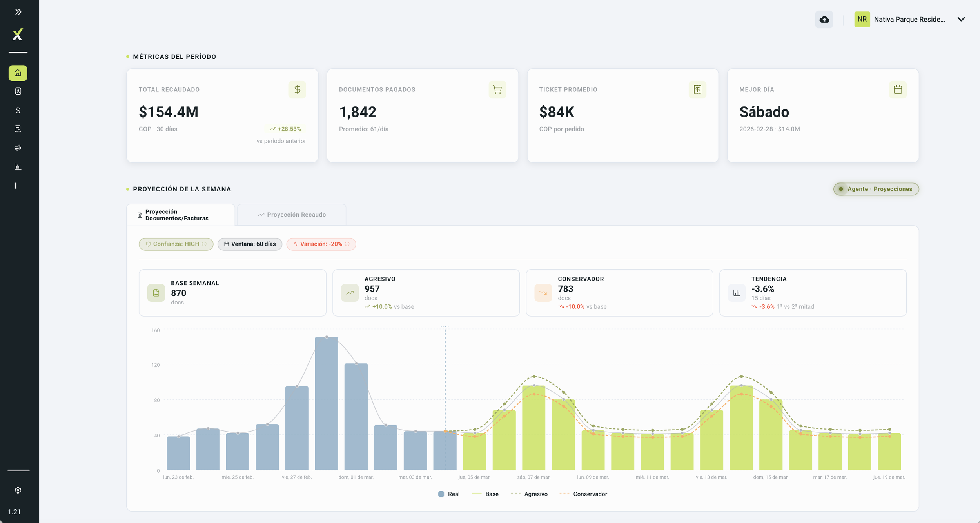Screen dimensions: 980x523
Task: Toggle the Real series in chart legend
Action: click(449, 494)
